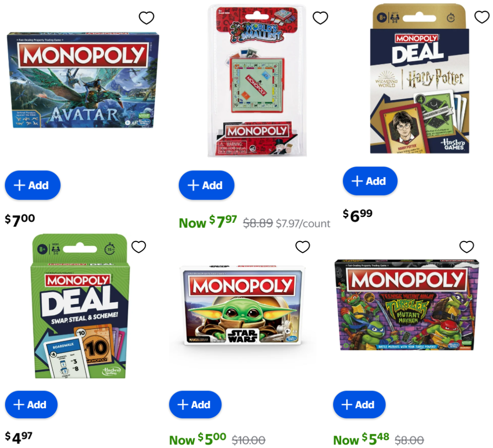Open World's Smallest Monopoly product image
This screenshot has height=448, width=493.
pyautogui.click(x=257, y=80)
